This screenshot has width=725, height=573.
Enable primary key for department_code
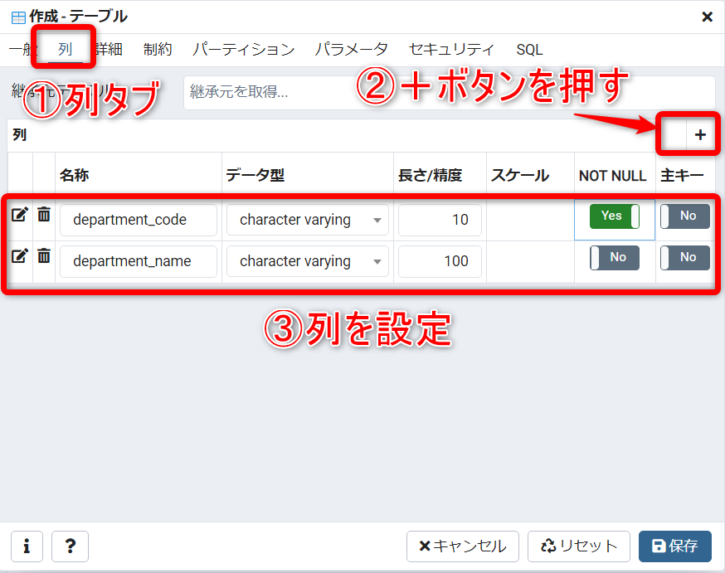pos(686,216)
